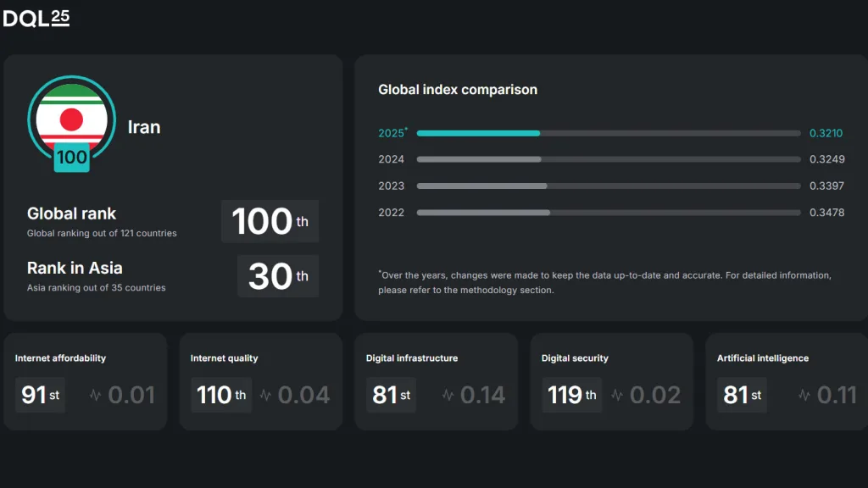
Task: Select the Digital security 119th rank
Action: click(x=571, y=395)
